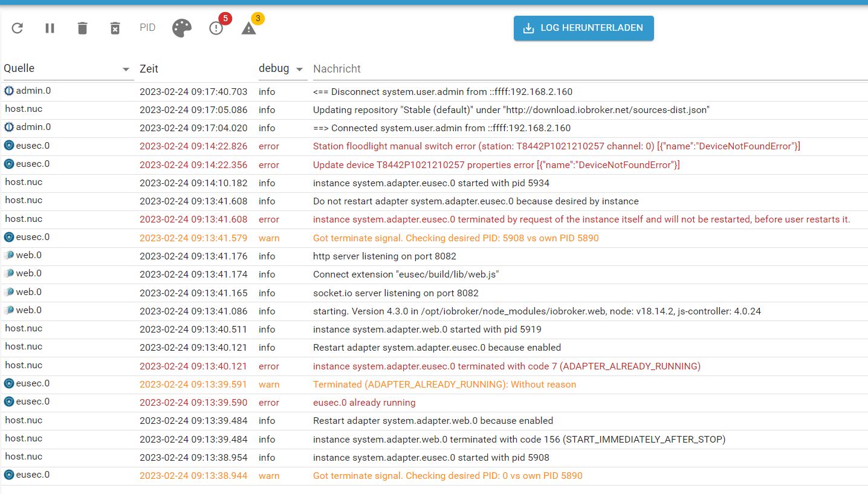The image size is (868, 494).
Task: Click web.0 icon in socket.io server row
Action: tap(9, 292)
